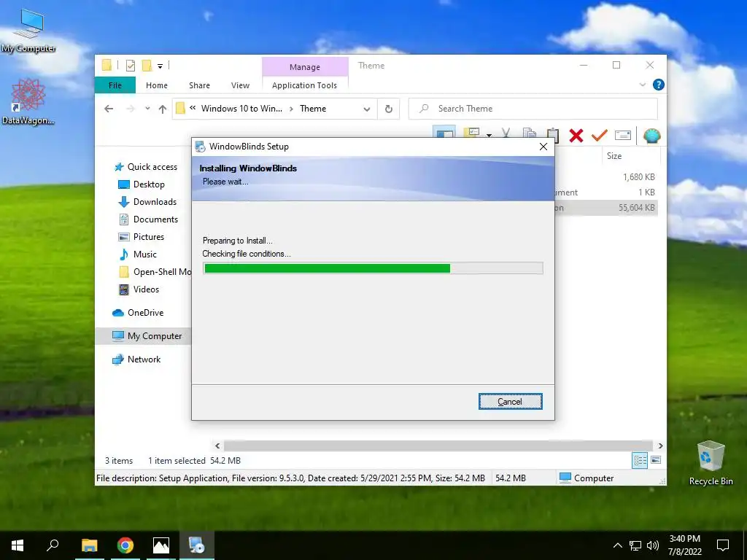Screen dimensions: 747x560
Task: Open the address bar history dropdown
Action: coord(366,109)
